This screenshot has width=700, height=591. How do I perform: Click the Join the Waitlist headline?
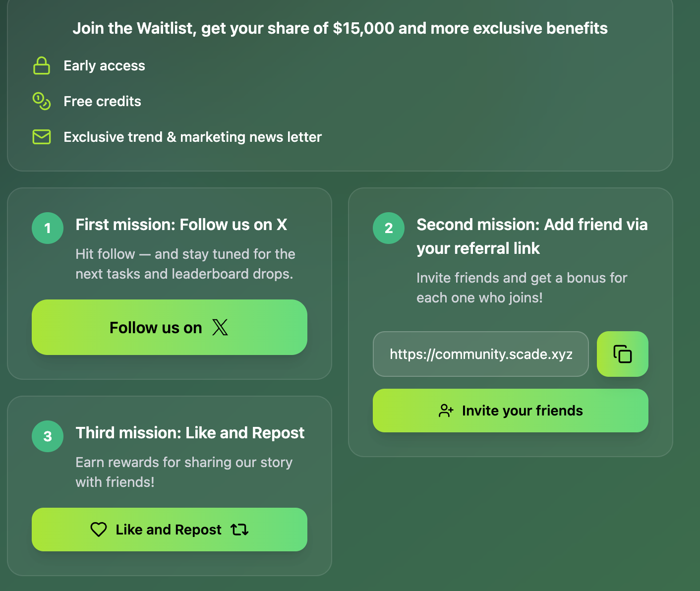tap(340, 28)
